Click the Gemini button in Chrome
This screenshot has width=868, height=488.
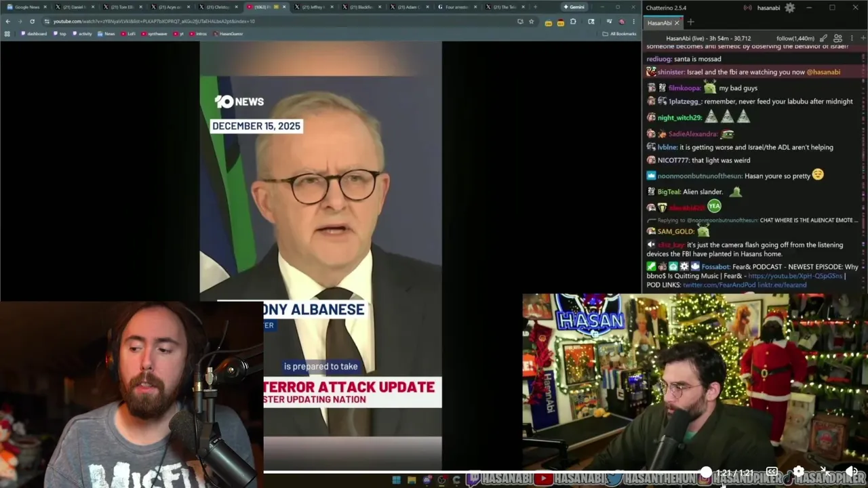point(574,7)
